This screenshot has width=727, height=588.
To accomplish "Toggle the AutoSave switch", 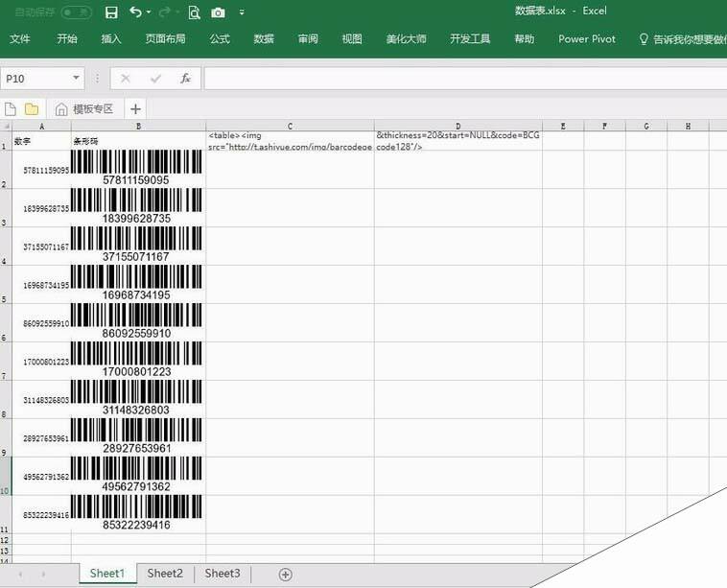I will [x=76, y=12].
